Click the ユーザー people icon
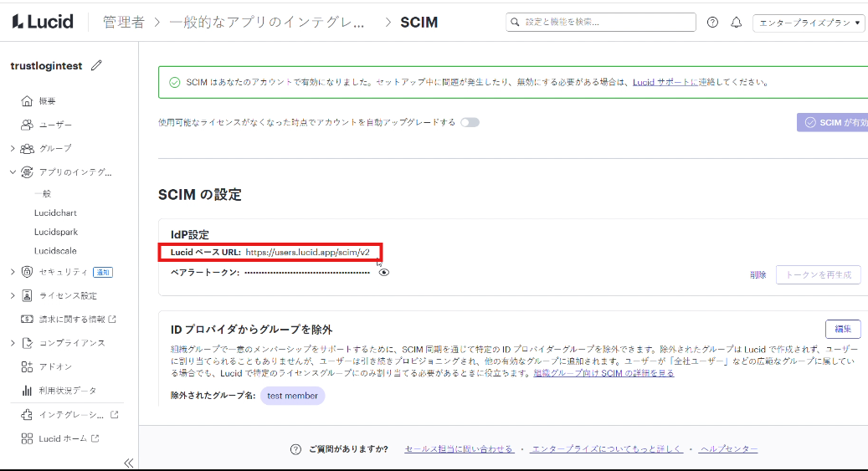 [27, 125]
